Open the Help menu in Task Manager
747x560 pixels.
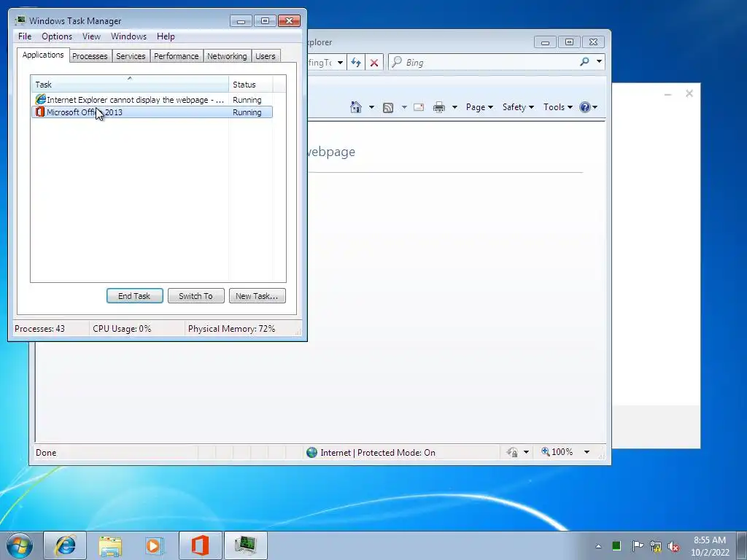[x=166, y=36]
